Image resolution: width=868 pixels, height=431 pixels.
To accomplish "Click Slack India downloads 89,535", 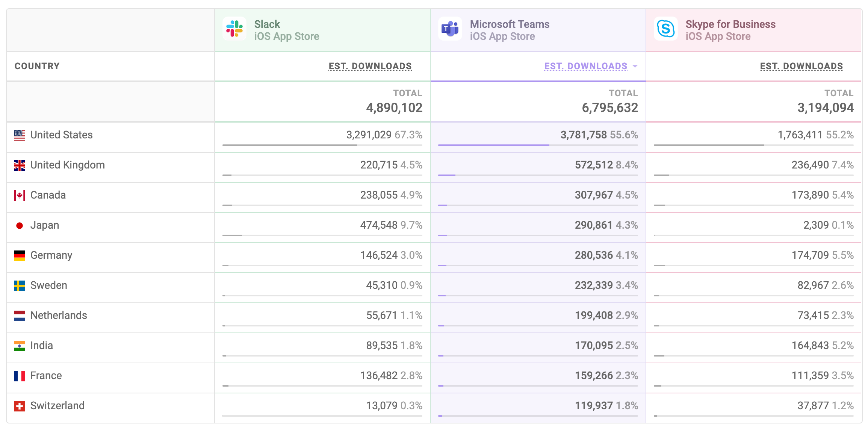I will [x=382, y=345].
